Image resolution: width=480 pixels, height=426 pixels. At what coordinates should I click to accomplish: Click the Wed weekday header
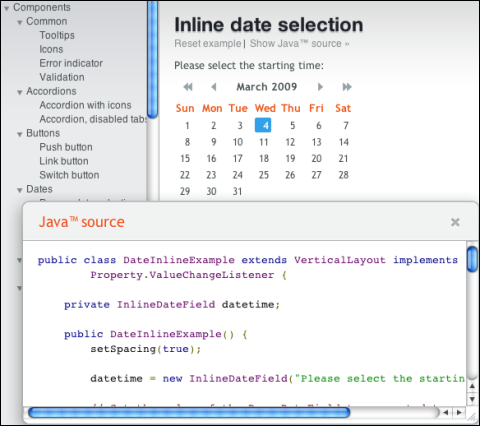pos(265,108)
